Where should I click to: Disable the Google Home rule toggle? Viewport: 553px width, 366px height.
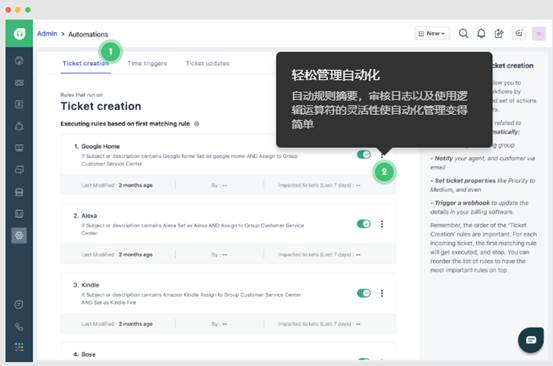coord(364,154)
